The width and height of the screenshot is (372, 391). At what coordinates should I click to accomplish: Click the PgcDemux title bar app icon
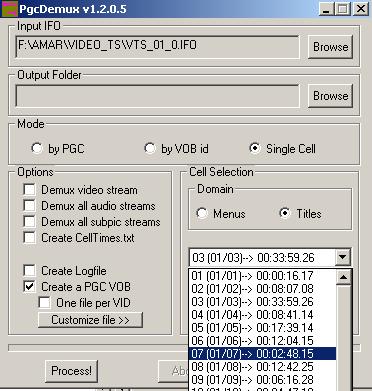(9, 9)
